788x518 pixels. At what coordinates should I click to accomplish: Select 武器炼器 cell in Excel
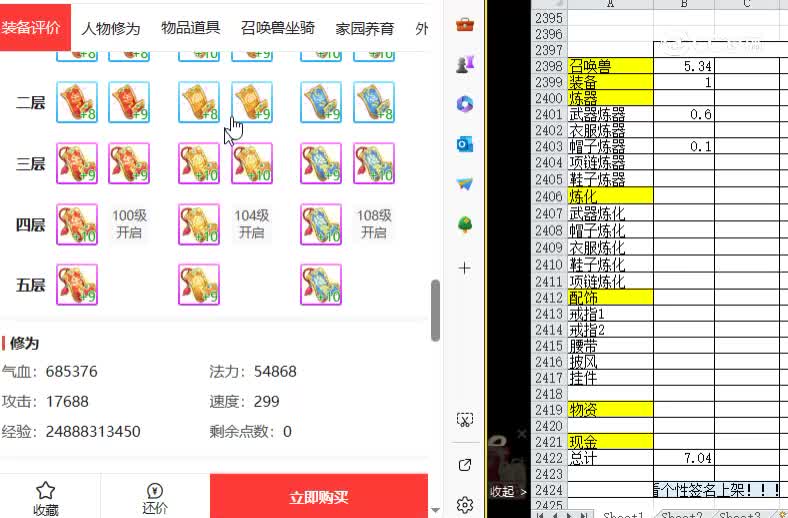tap(611, 114)
